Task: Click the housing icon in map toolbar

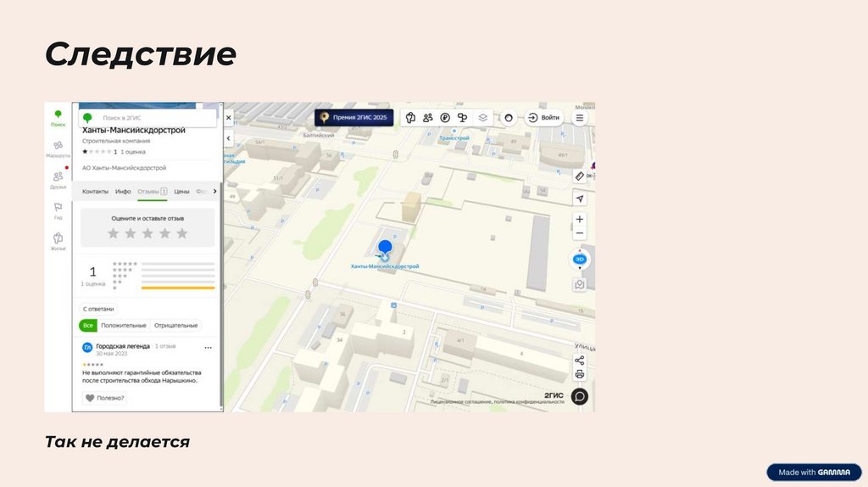Action: coord(410,117)
